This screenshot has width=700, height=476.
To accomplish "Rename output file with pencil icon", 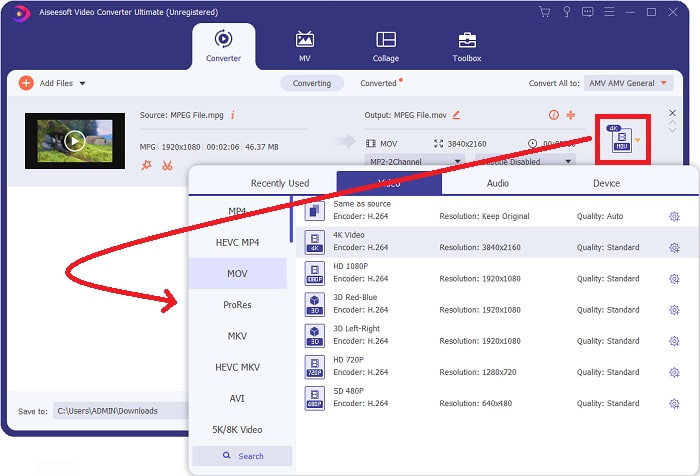I will pyautogui.click(x=456, y=115).
